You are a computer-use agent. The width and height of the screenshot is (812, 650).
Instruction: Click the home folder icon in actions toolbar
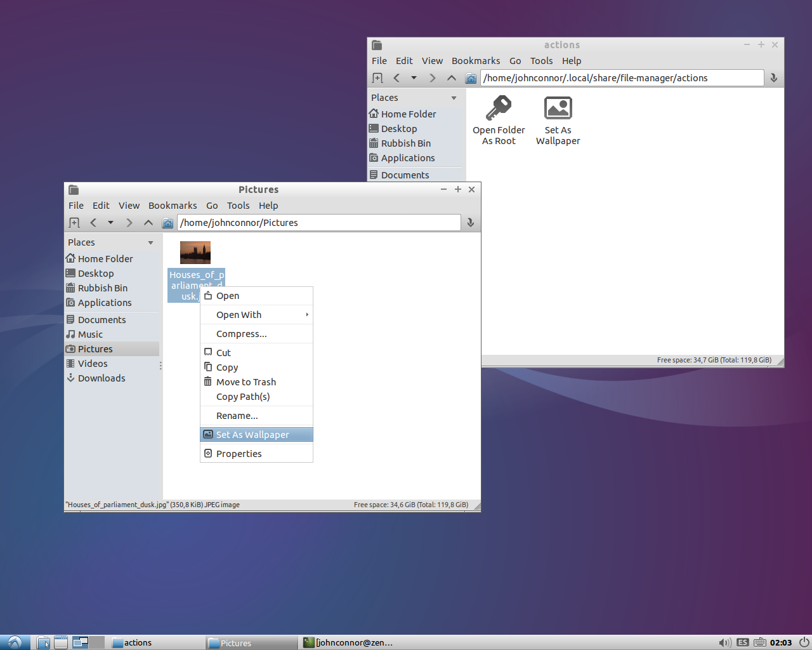pos(471,78)
